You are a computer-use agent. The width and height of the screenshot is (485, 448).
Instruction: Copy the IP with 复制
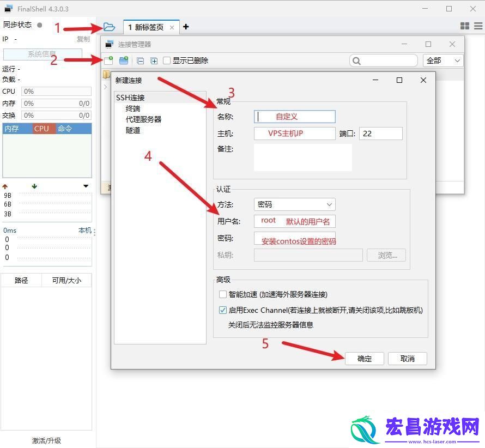(83, 39)
